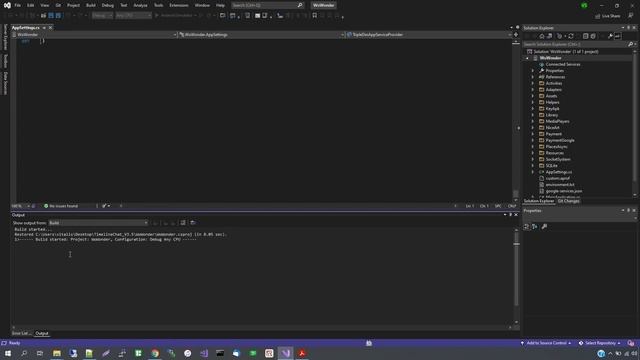Screen dimensions: 640x360
Task: Expand the Properties node
Action: [533, 71]
